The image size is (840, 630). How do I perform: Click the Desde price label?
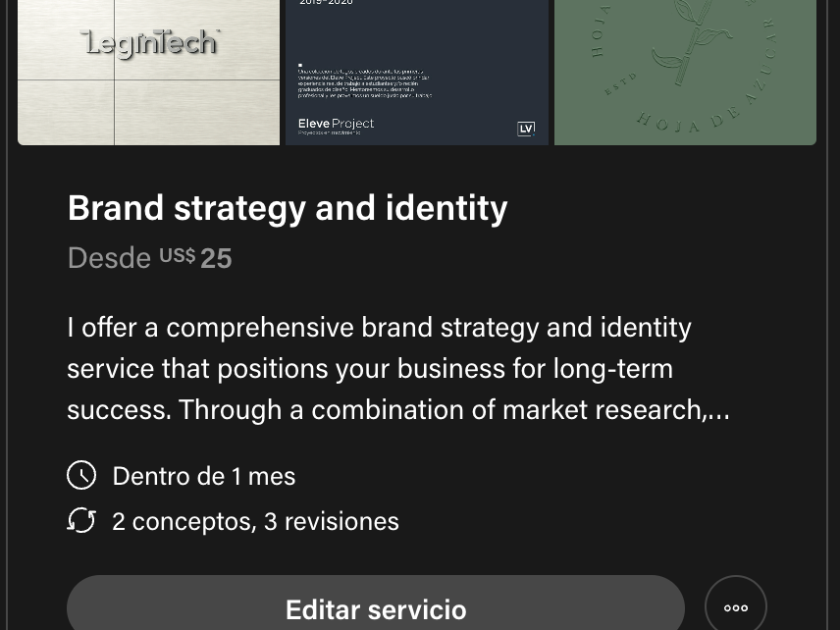pos(109,258)
